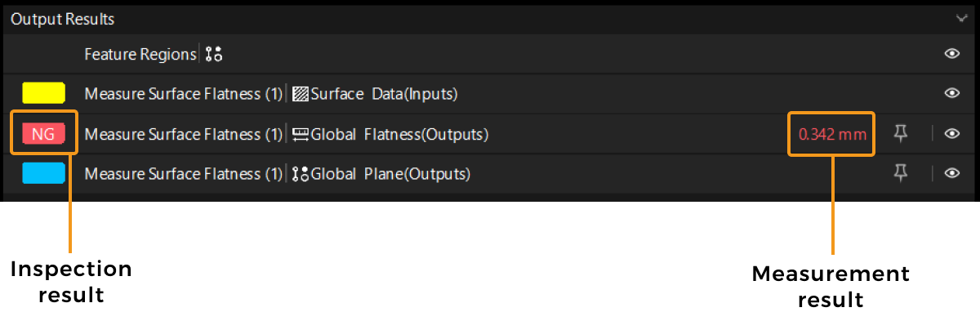The height and width of the screenshot is (312, 980).
Task: Select the Global Flatness(Outputs) row
Action: point(490,134)
